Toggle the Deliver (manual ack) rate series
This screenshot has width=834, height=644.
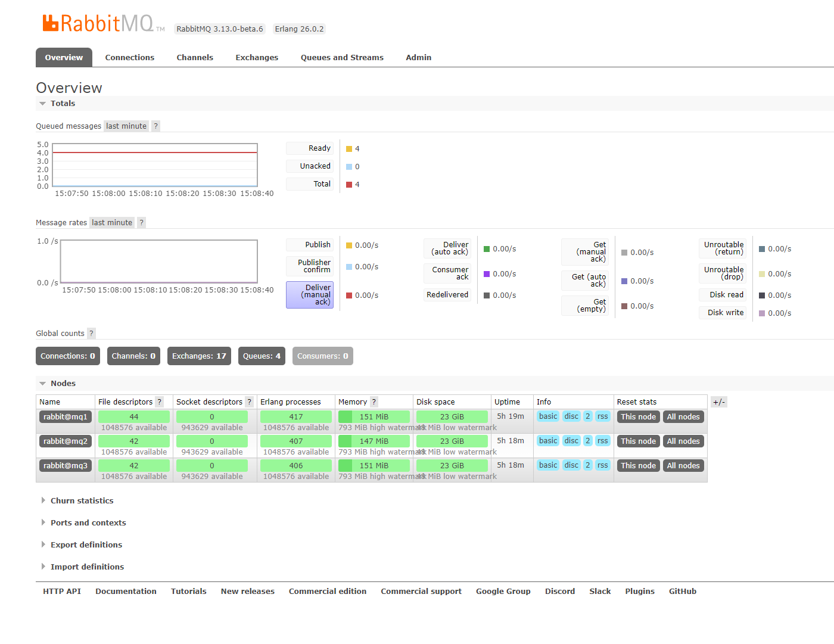point(310,295)
